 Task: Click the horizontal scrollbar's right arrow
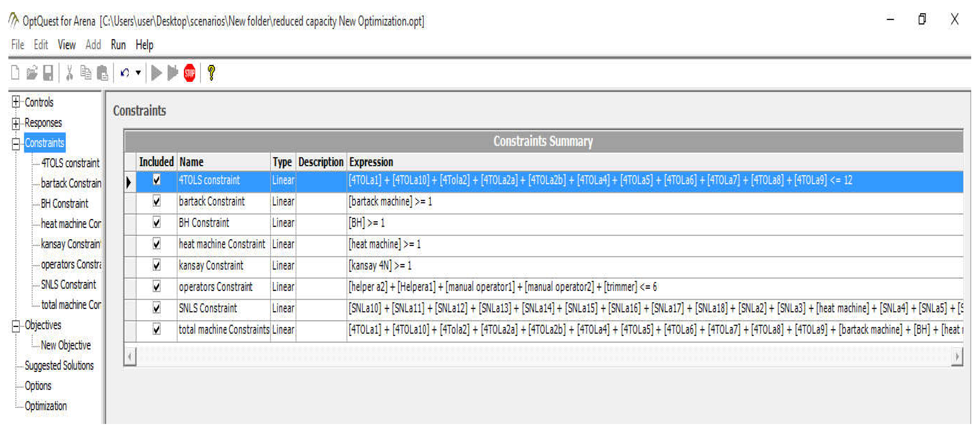[957, 356]
